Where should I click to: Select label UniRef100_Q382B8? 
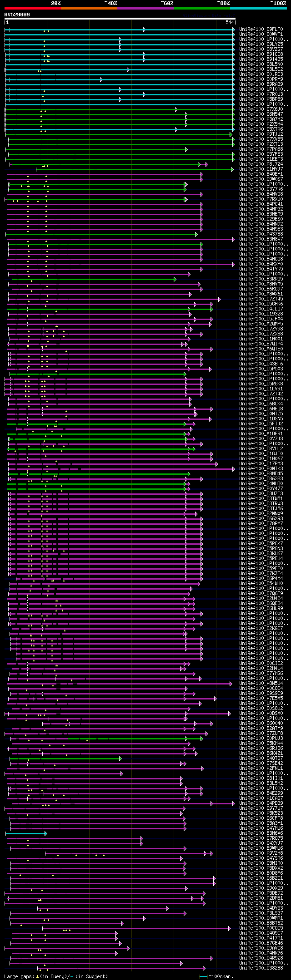click(261, 968)
